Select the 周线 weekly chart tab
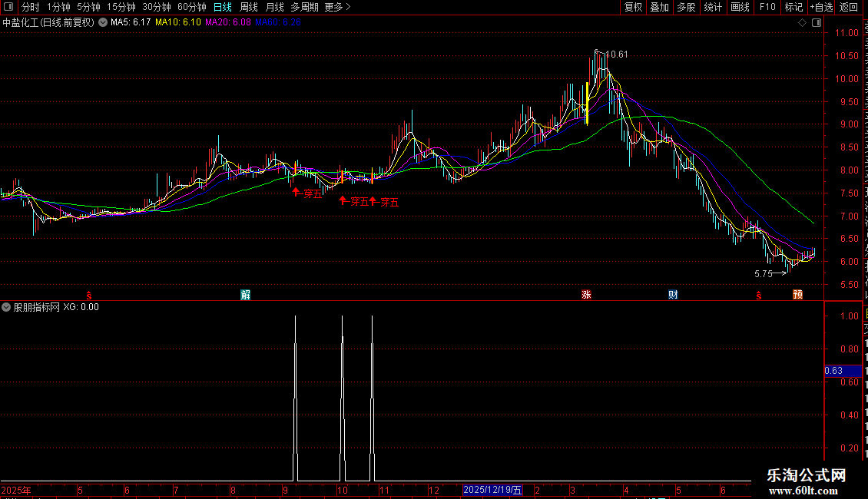This screenshot has width=868, height=499. point(249,7)
